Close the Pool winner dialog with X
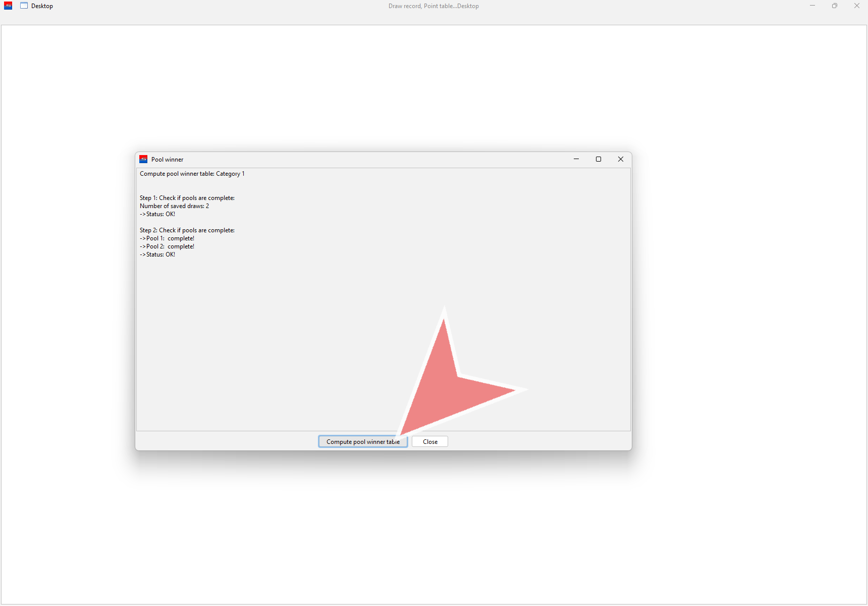 (621, 159)
